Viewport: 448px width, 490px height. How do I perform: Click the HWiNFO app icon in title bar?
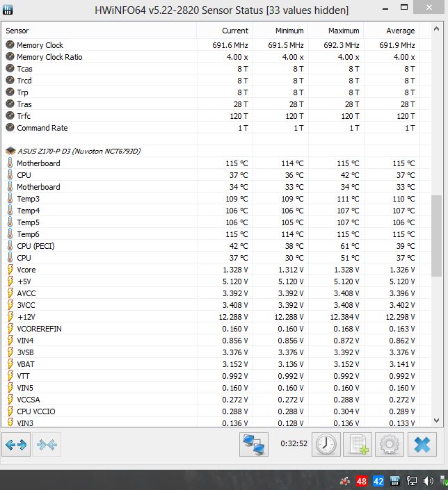[8, 10]
